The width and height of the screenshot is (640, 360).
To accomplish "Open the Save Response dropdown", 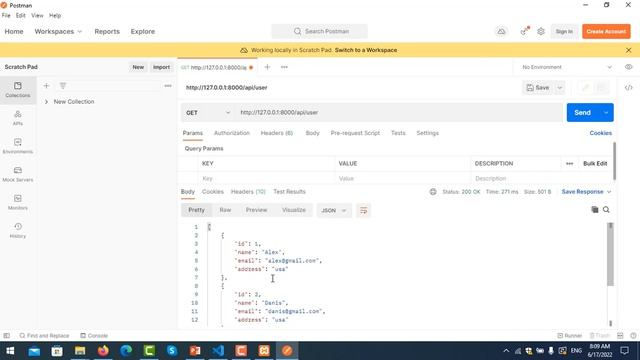I will (587, 191).
